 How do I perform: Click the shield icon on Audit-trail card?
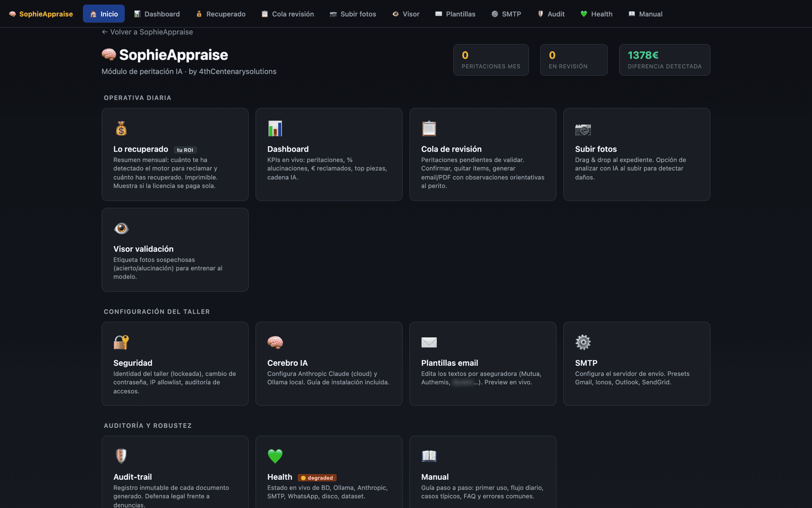click(121, 456)
